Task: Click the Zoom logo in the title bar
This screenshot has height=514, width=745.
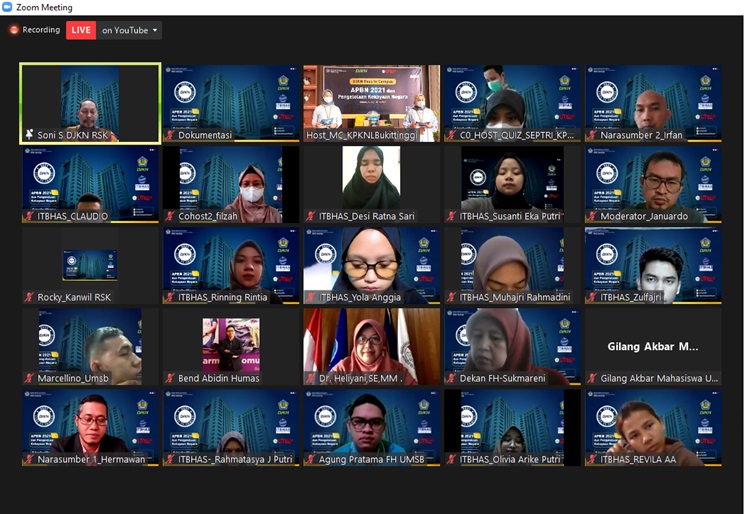Action: (8, 7)
